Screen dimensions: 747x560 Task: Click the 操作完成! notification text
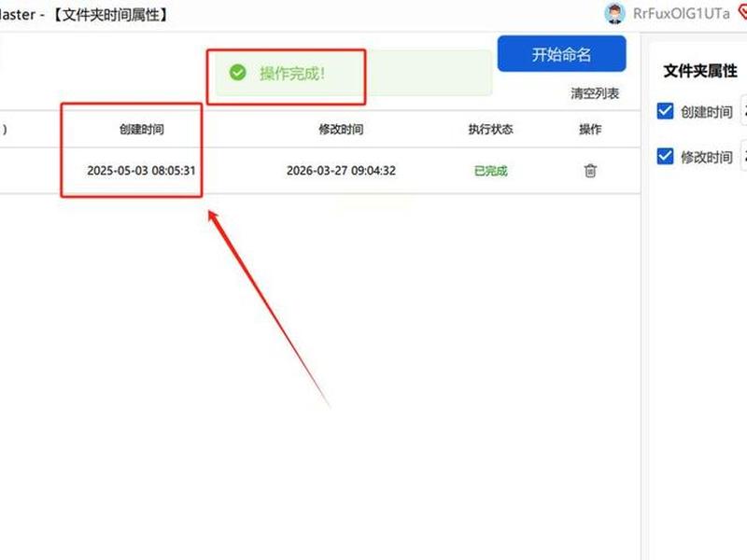point(292,74)
